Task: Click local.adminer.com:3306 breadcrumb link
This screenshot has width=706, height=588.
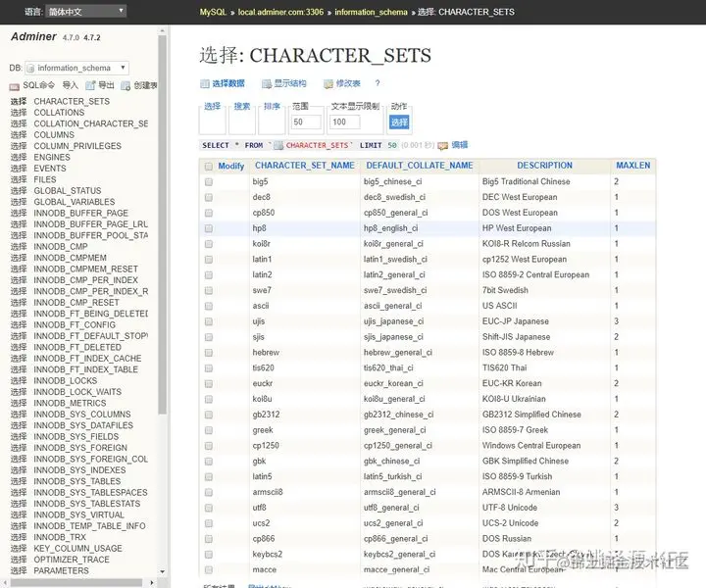Action: [x=280, y=12]
